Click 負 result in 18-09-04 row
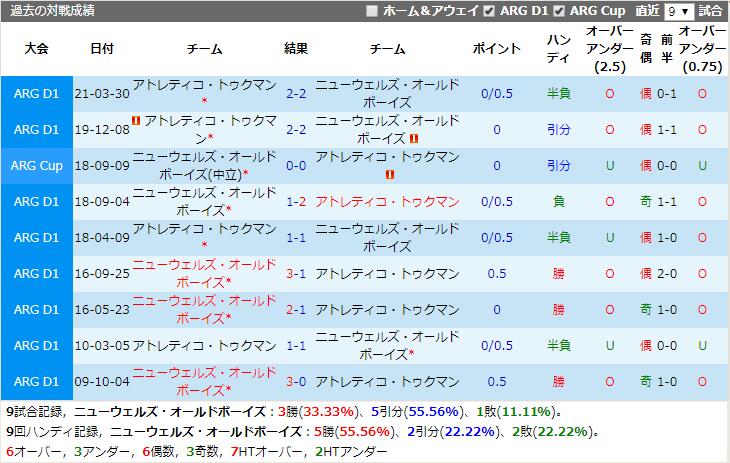730x463 pixels. tap(559, 202)
